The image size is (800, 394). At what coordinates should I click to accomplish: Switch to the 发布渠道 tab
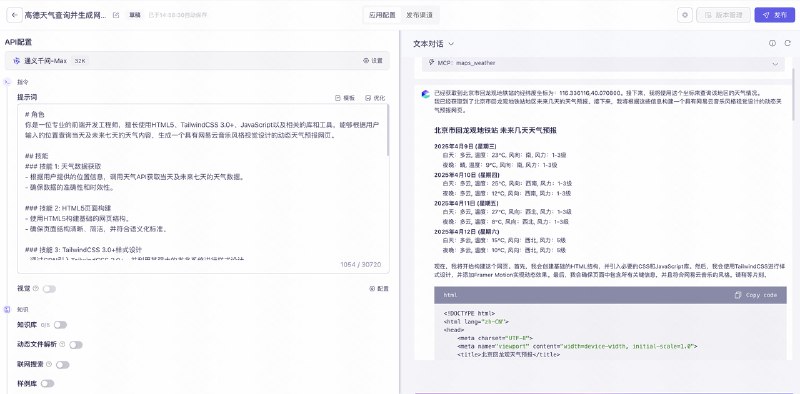pos(419,15)
